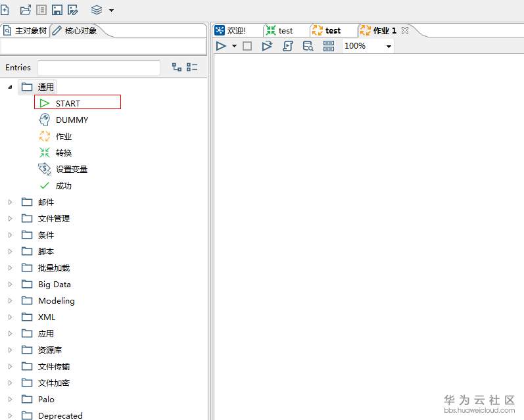Viewport: 524px width, 420px height.
Task: Click the Palo folder label
Action: [46, 399]
